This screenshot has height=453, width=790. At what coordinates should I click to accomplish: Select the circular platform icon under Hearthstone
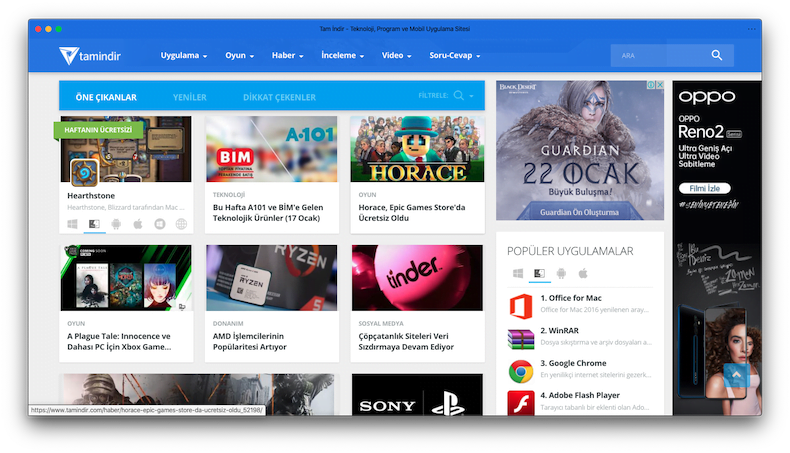pos(160,224)
